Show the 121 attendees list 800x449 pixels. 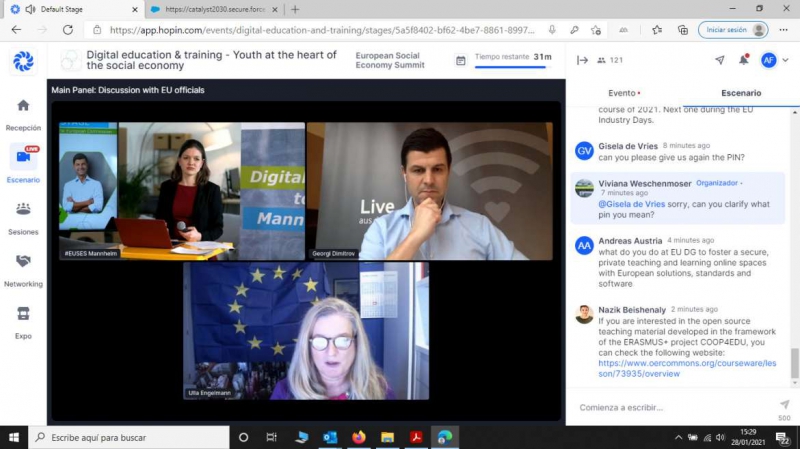click(x=610, y=60)
